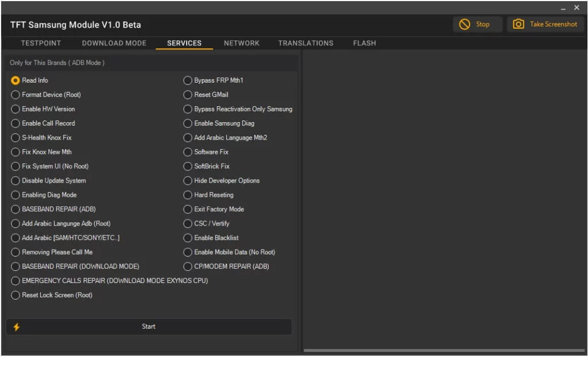Select Removing Please Call Me
This screenshot has height=392, width=588.
(52, 252)
